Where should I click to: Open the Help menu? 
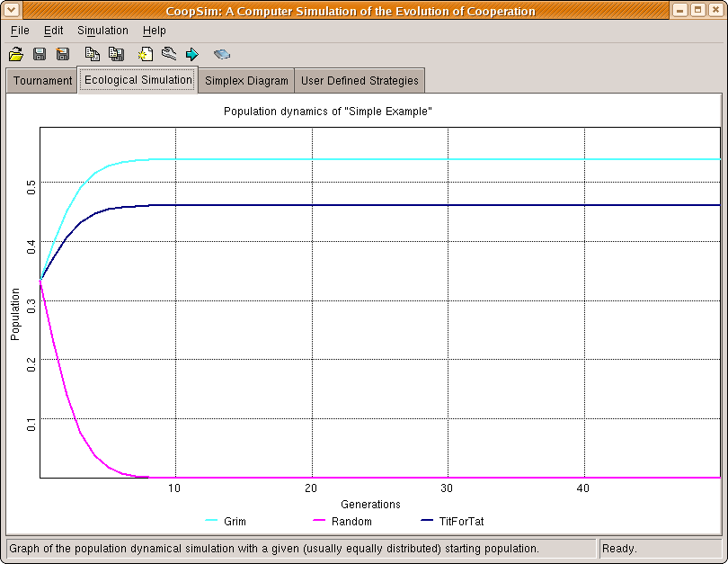154,31
